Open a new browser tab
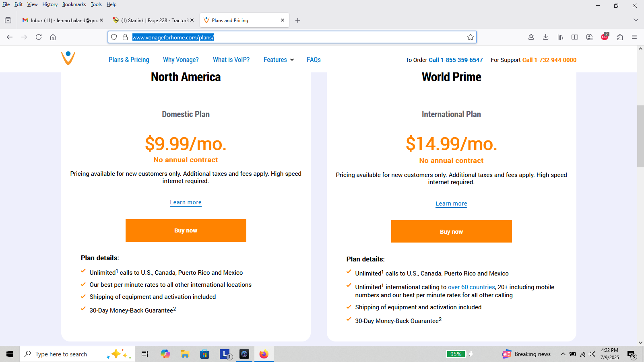Screen dimensions: 644x362 click(298, 20)
